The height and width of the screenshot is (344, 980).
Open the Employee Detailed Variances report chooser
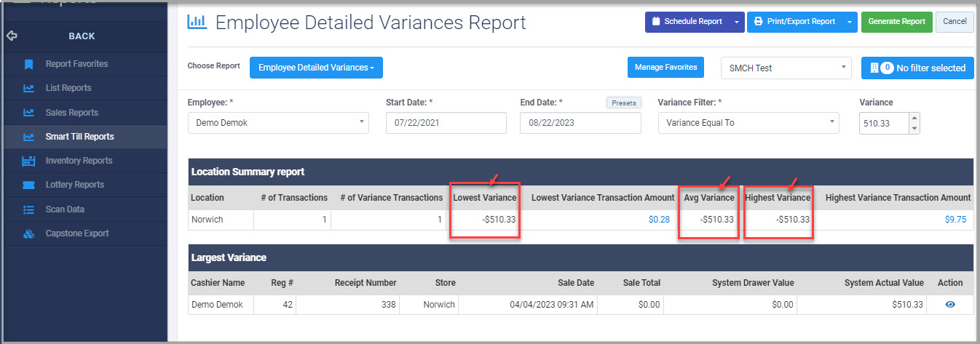(316, 68)
